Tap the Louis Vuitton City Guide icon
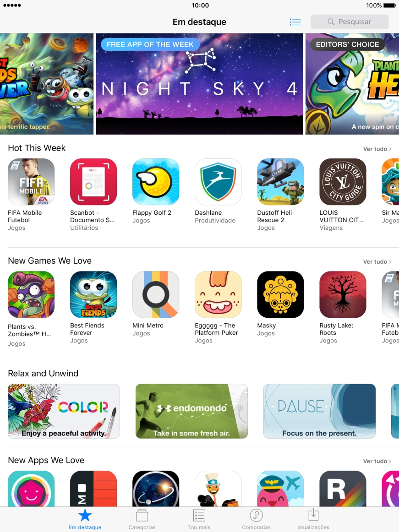399x532 pixels. click(343, 181)
